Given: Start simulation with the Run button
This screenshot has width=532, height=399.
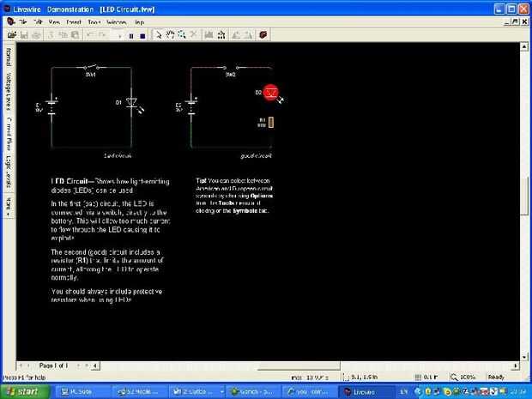Looking at the screenshot, I should tap(119, 35).
